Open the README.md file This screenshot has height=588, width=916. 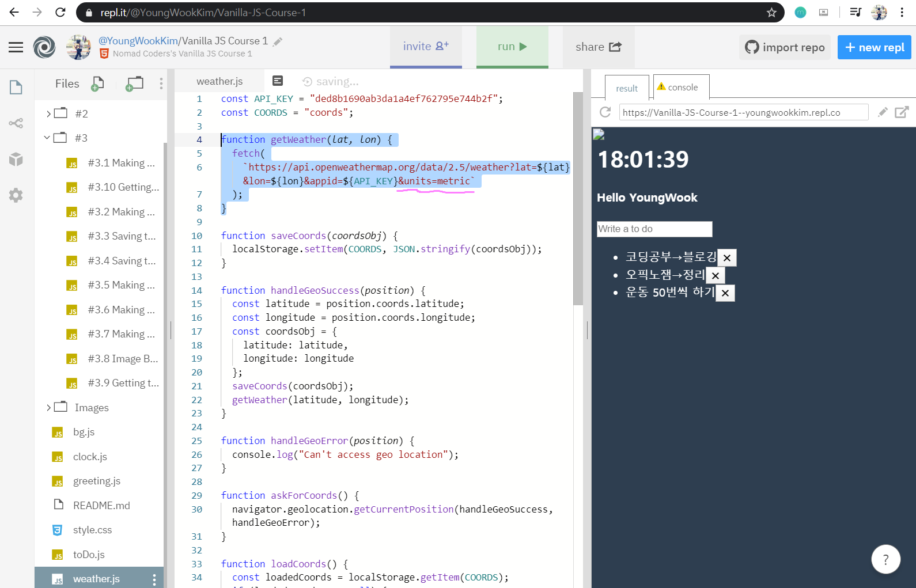coord(91,506)
